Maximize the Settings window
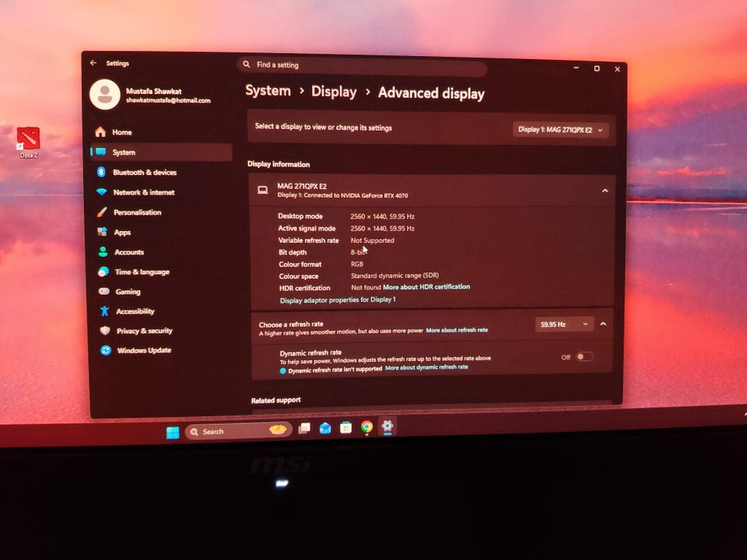The image size is (747, 560). 597,68
